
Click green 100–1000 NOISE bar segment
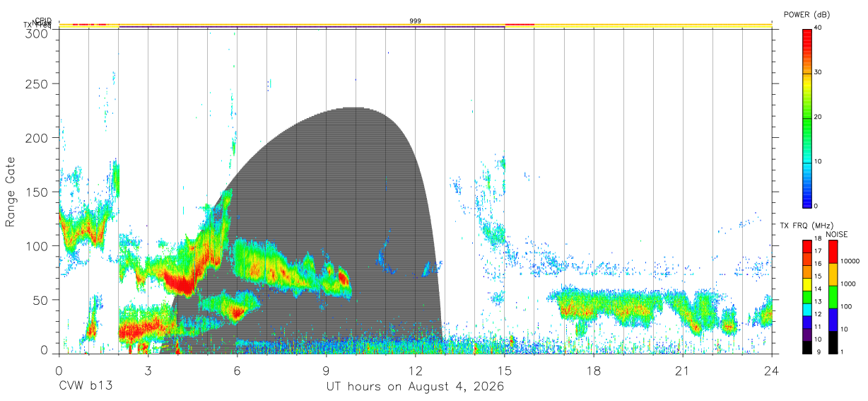(x=833, y=297)
